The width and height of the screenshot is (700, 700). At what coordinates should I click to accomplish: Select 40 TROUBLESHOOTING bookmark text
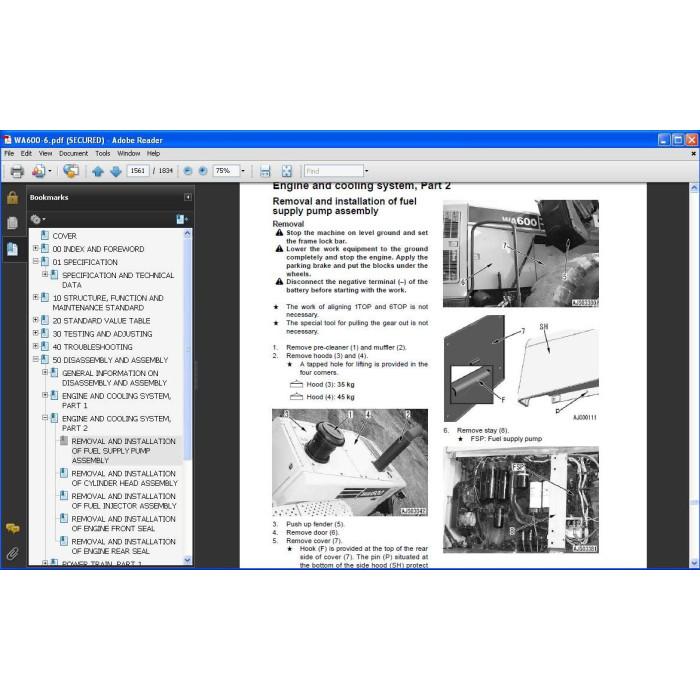tap(92, 347)
